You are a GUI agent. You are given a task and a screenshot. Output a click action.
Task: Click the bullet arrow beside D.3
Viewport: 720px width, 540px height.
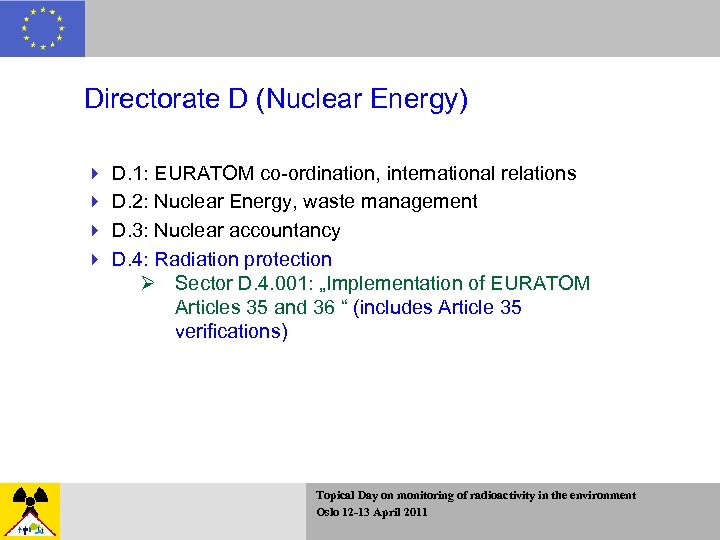point(95,231)
